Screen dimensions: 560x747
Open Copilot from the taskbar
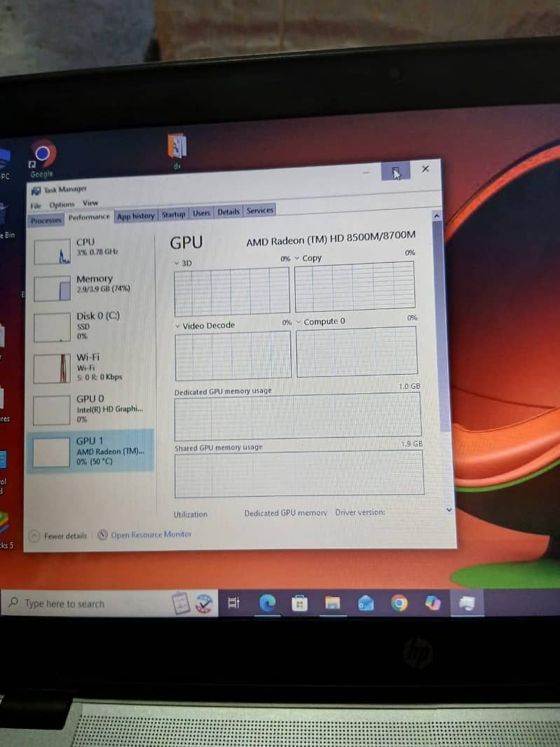[432, 603]
